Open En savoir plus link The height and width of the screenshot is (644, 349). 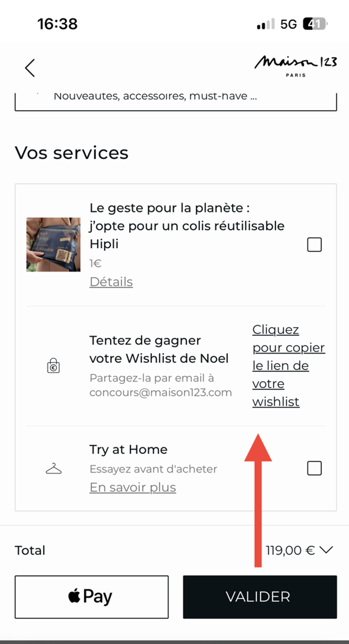[133, 487]
